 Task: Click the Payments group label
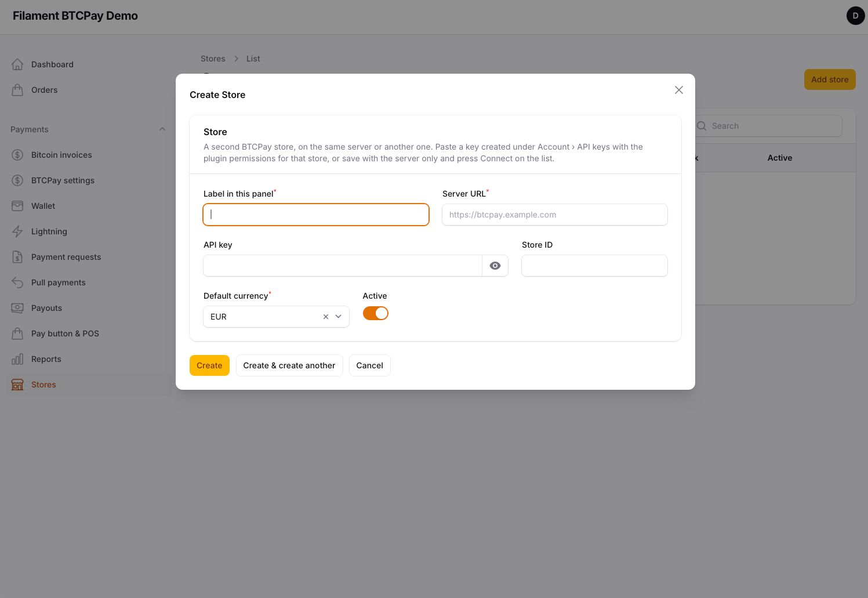point(30,129)
